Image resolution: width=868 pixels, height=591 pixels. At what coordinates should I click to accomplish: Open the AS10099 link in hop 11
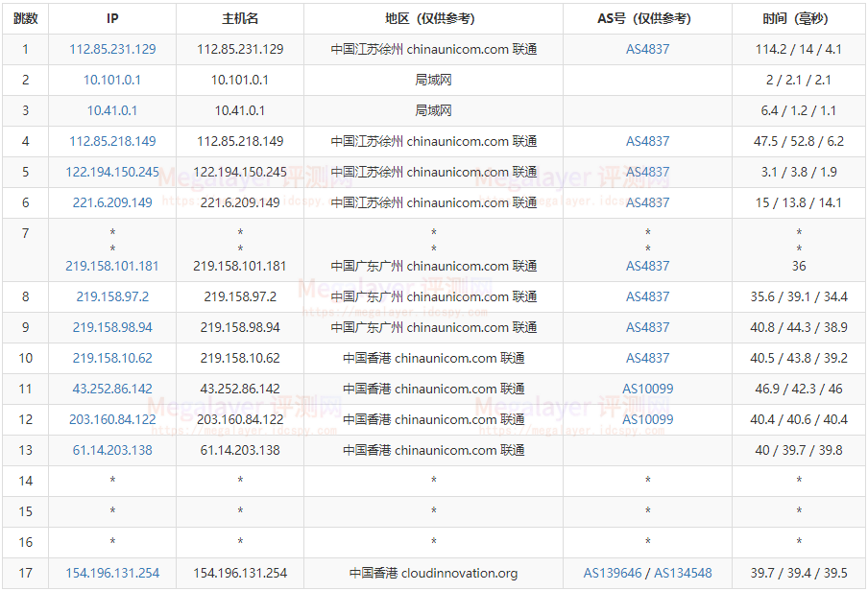coord(648,389)
